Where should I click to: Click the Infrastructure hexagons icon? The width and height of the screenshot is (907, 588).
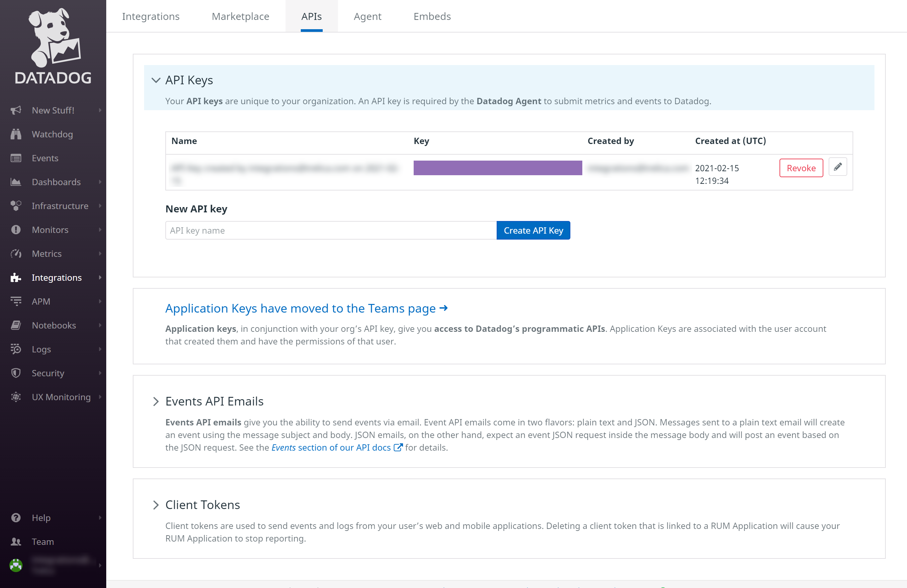tap(16, 206)
